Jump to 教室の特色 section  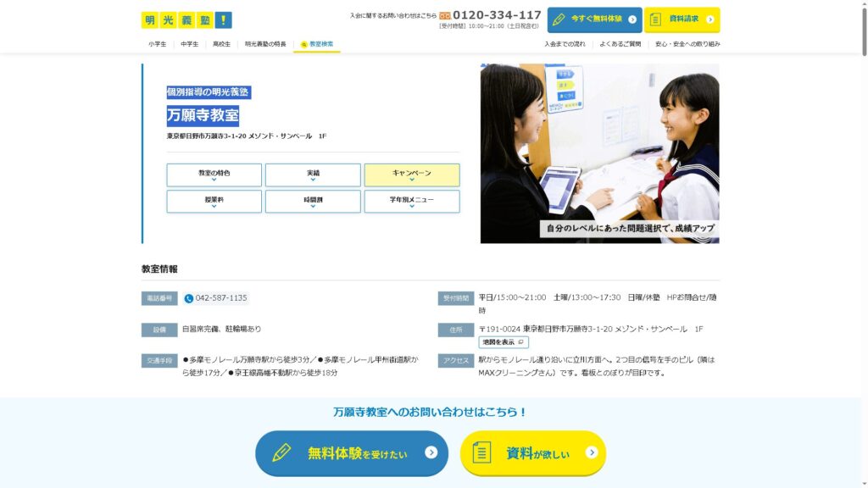[214, 175]
